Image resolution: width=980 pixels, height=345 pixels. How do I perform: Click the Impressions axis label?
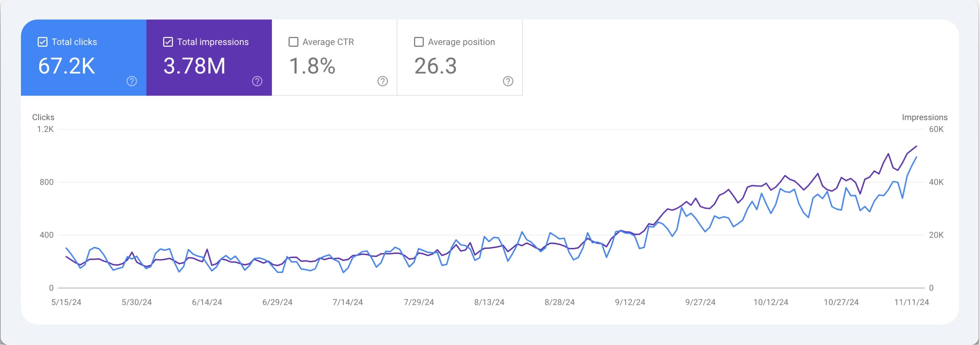(x=925, y=117)
